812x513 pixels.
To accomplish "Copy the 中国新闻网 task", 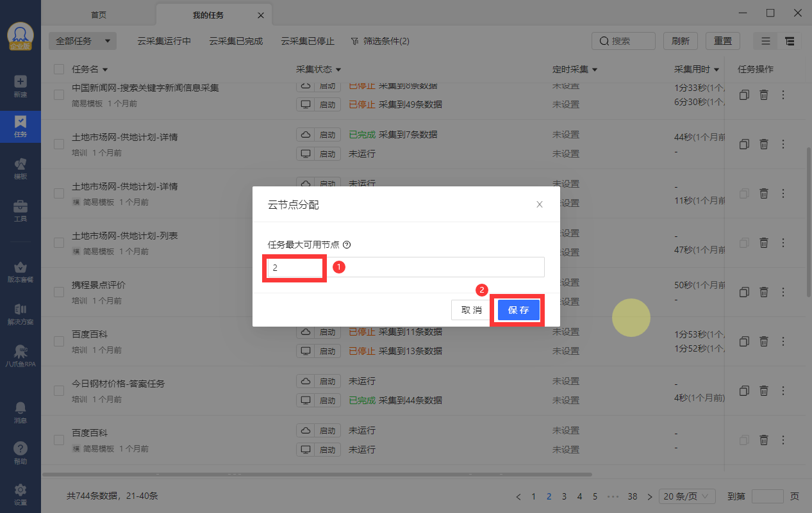I will click(x=743, y=95).
